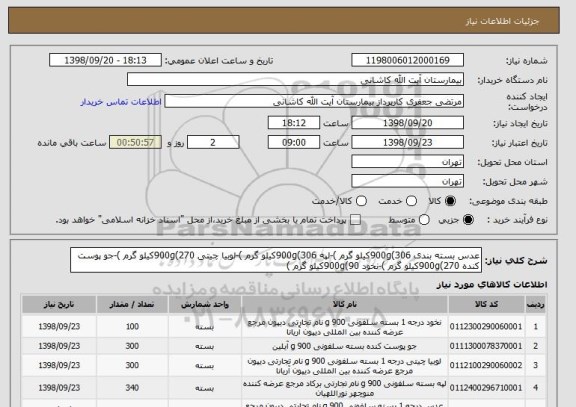Click the شرح کلی نیاز description box
576x407 pixels.
pos(276,260)
